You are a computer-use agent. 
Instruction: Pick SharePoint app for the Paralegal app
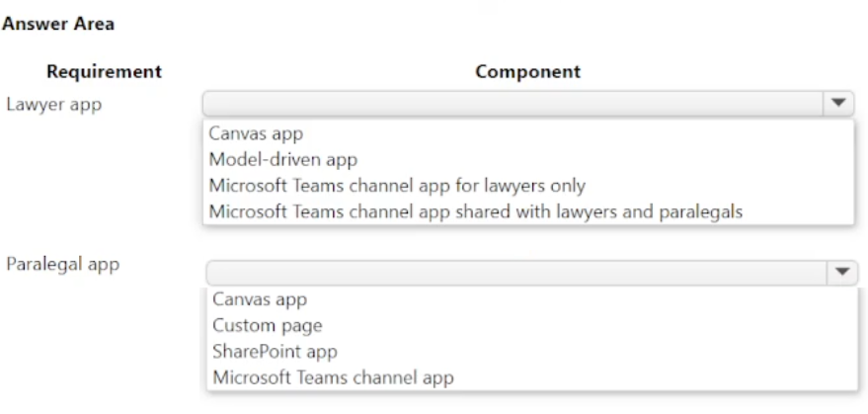pos(275,351)
